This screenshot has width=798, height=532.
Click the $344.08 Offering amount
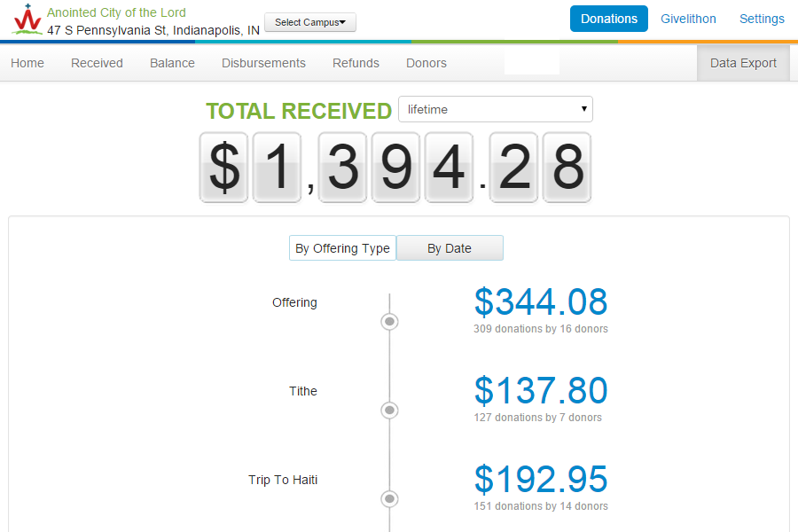click(541, 302)
